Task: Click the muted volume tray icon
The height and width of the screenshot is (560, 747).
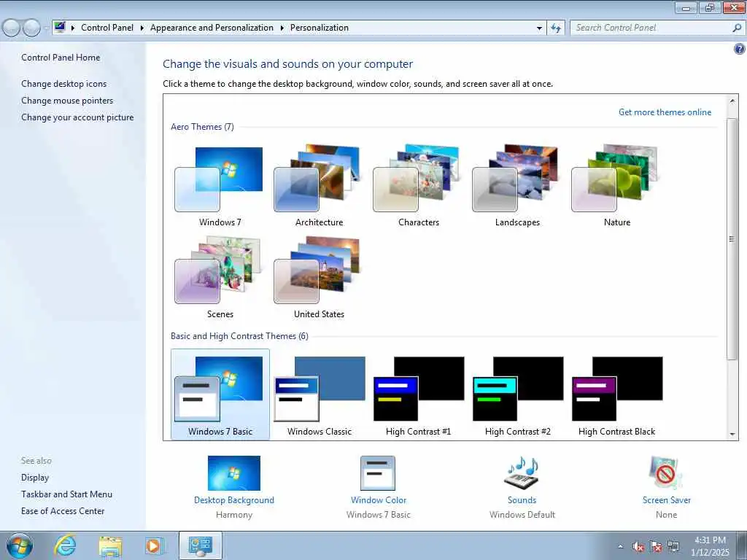Action: coord(638,547)
